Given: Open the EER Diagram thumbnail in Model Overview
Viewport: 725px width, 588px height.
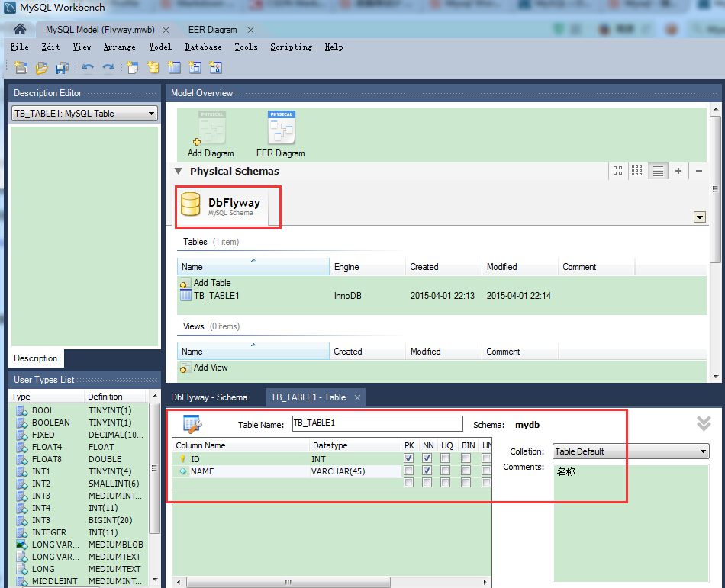Looking at the screenshot, I should (x=281, y=128).
